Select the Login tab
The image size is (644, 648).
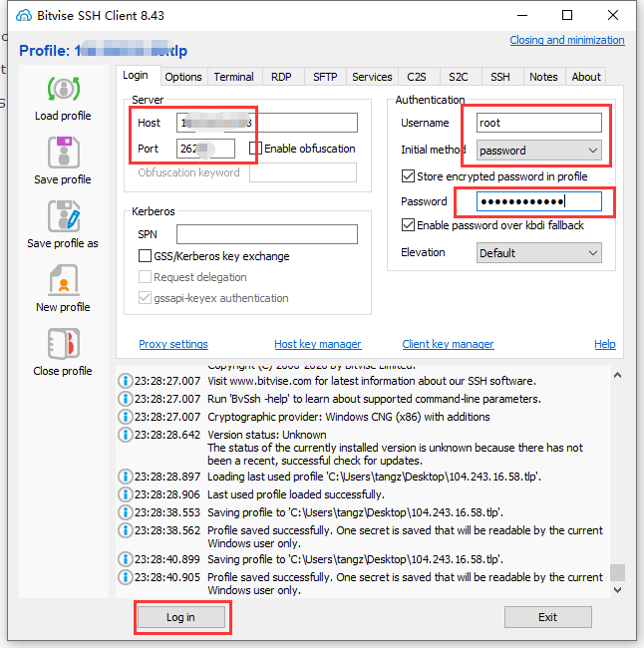[136, 75]
